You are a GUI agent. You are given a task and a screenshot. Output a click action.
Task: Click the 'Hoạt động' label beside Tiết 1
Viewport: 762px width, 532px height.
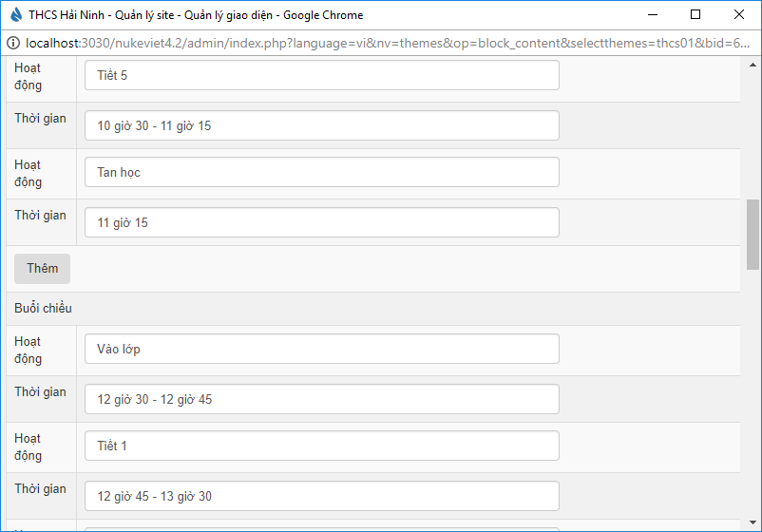[x=29, y=447]
